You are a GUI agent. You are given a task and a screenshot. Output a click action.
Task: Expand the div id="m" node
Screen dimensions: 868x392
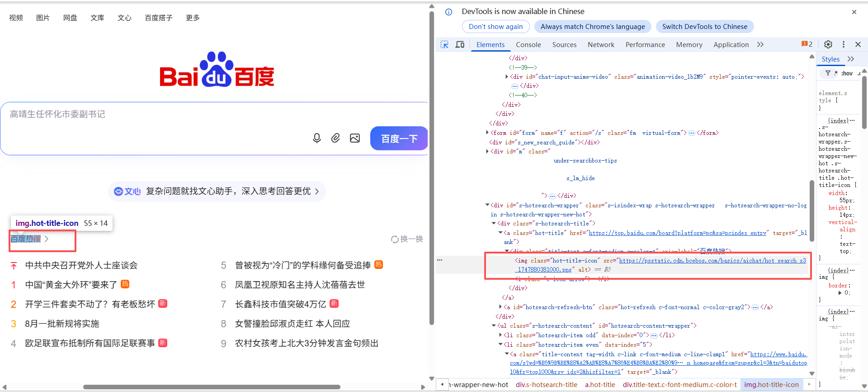pos(487,151)
